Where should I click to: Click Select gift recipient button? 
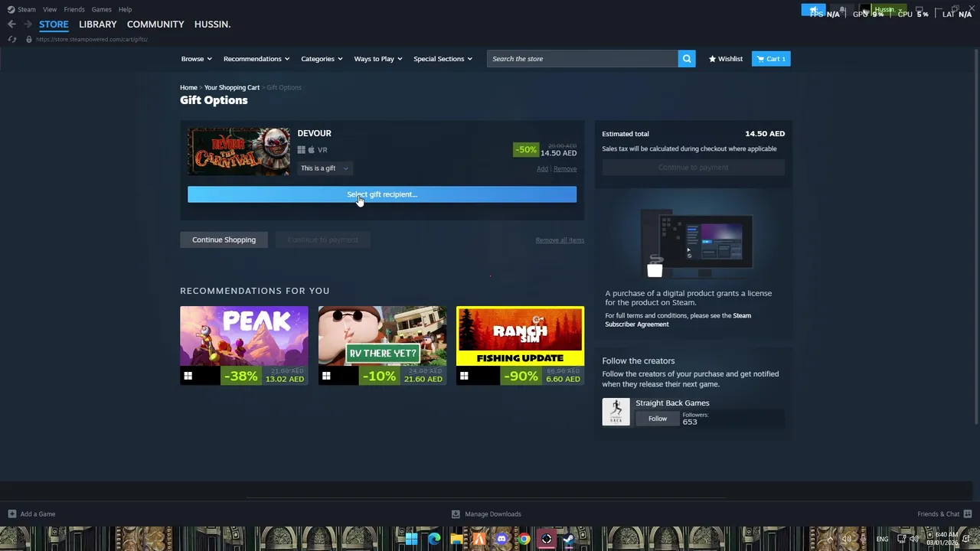(x=382, y=194)
